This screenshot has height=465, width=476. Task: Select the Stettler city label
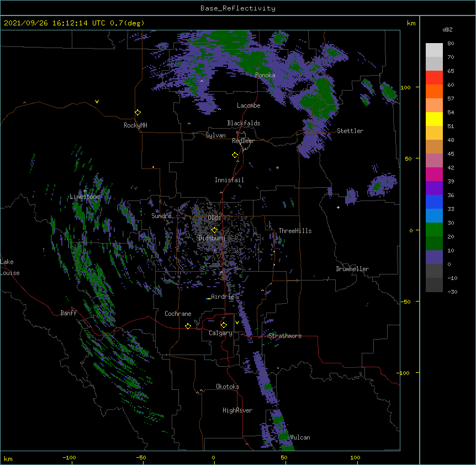(350, 131)
